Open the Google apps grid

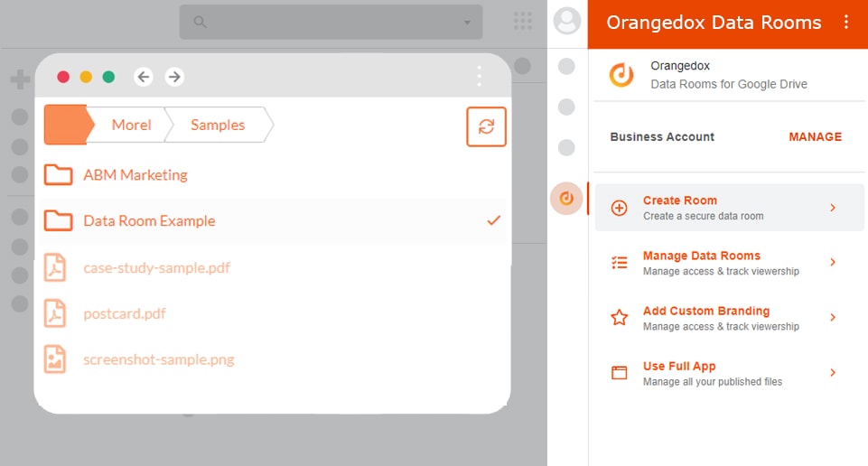[523, 21]
